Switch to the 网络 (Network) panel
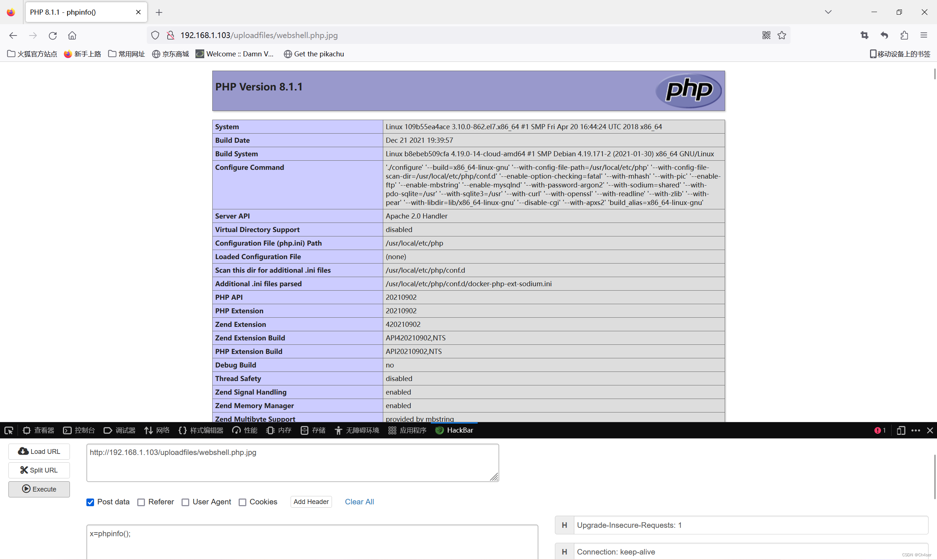The image size is (937, 560). pyautogui.click(x=156, y=430)
